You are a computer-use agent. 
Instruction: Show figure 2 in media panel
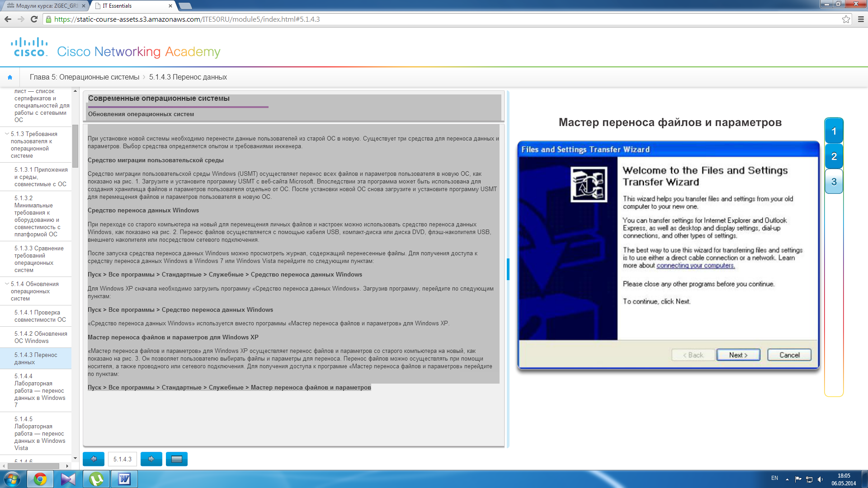tap(834, 156)
